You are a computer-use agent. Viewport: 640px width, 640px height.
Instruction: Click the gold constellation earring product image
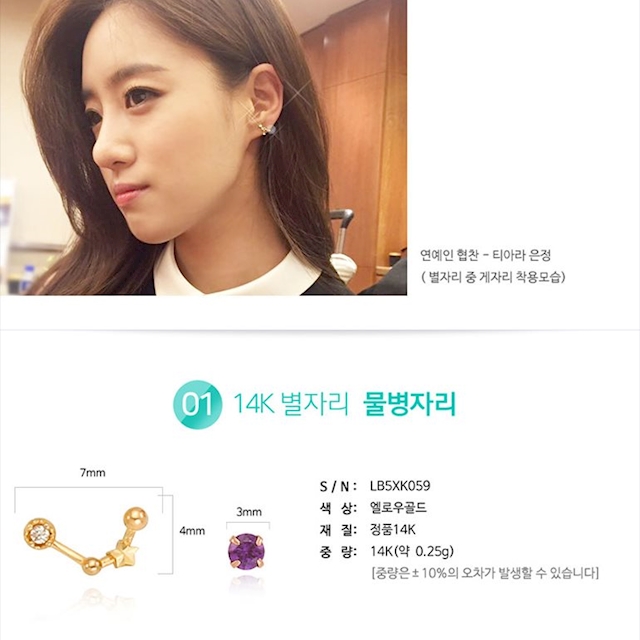pos(86,540)
